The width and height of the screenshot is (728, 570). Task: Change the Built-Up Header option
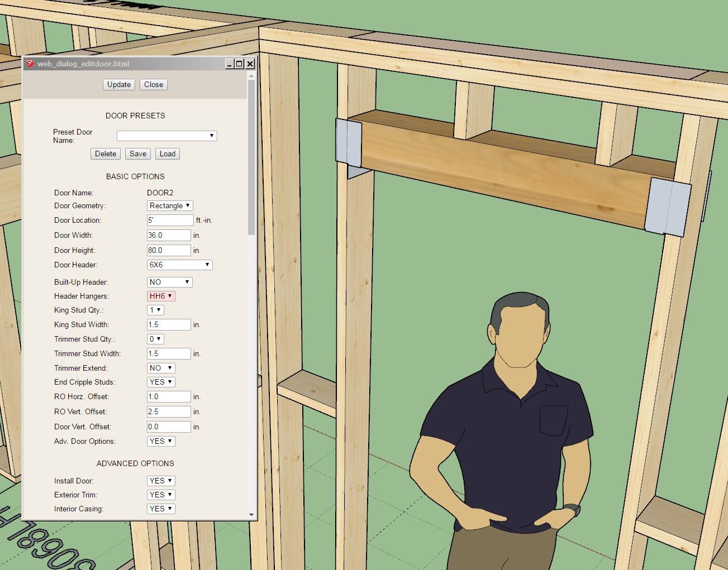(x=170, y=282)
